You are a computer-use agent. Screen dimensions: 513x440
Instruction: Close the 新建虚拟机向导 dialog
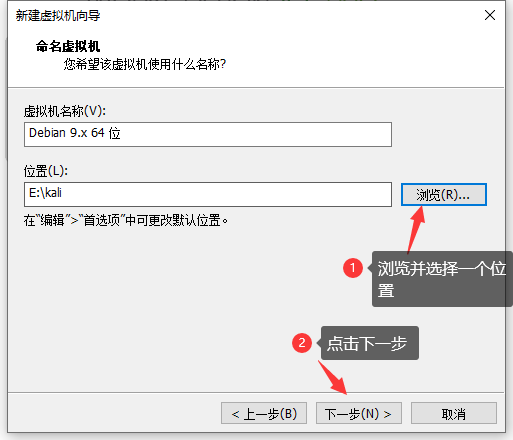pos(490,15)
